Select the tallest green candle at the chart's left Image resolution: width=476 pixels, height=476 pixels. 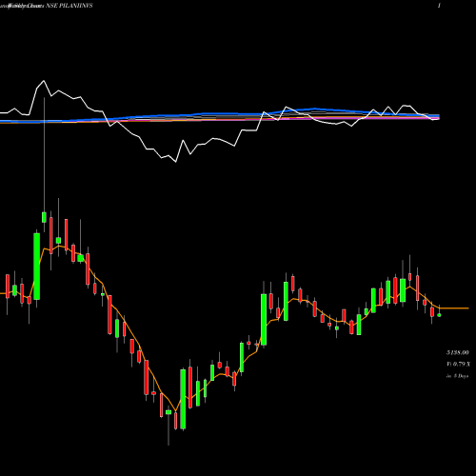pos(37,267)
